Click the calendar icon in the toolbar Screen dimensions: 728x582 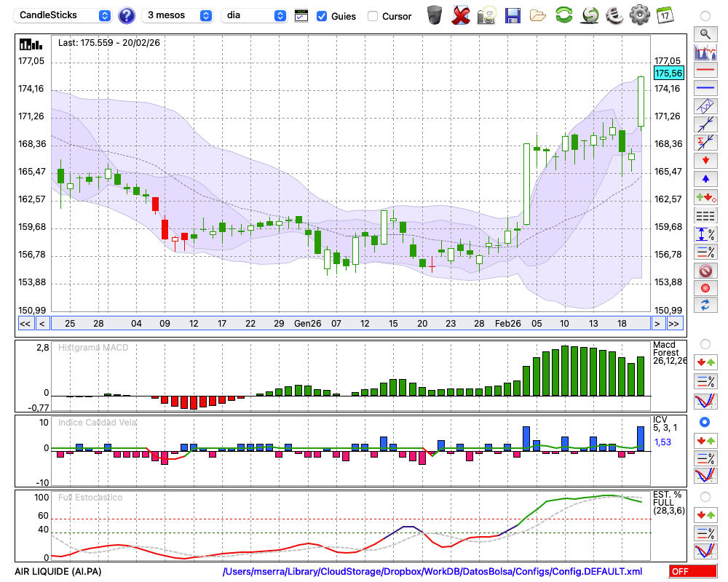click(x=664, y=15)
